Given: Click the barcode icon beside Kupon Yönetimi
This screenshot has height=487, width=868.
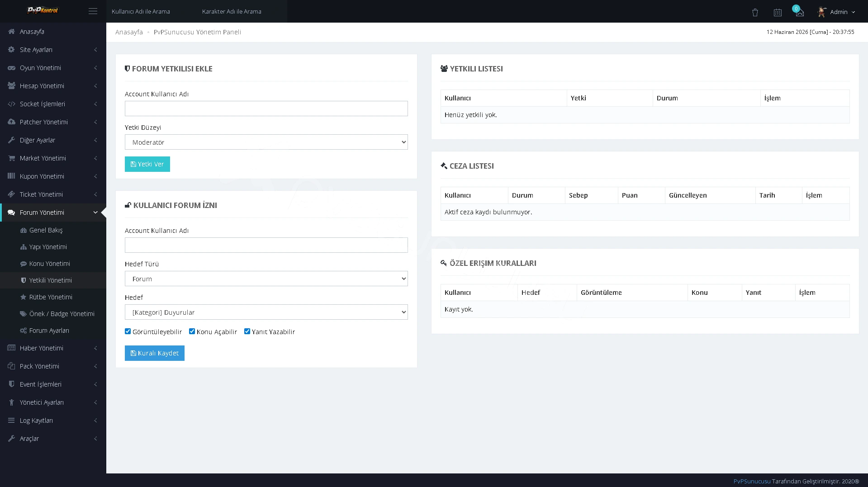Looking at the screenshot, I should [x=12, y=176].
